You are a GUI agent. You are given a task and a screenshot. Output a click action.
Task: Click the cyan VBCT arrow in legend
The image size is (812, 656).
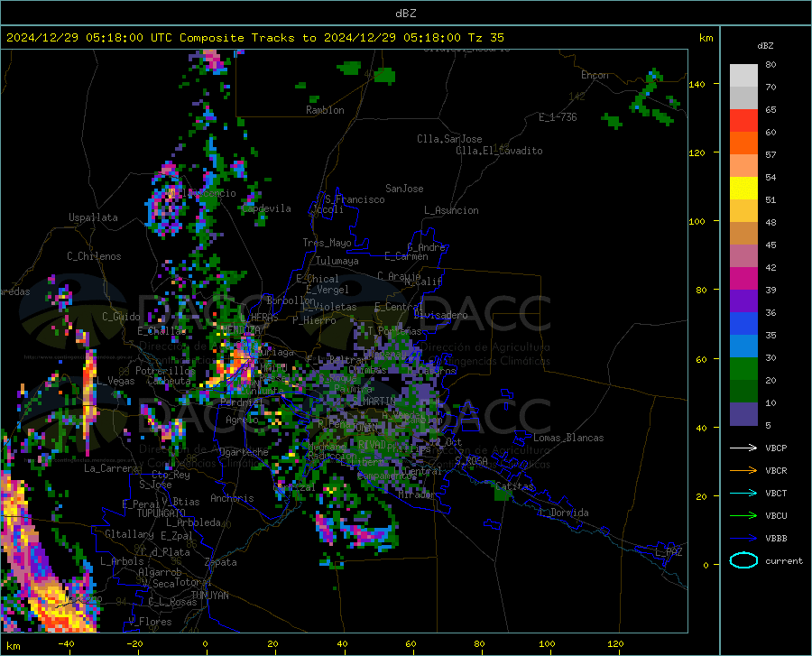[743, 493]
